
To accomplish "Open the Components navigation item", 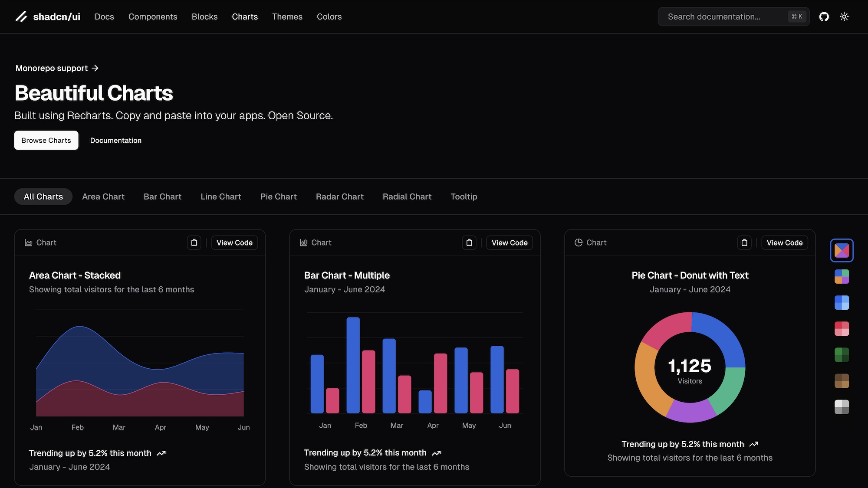I will coord(153,16).
